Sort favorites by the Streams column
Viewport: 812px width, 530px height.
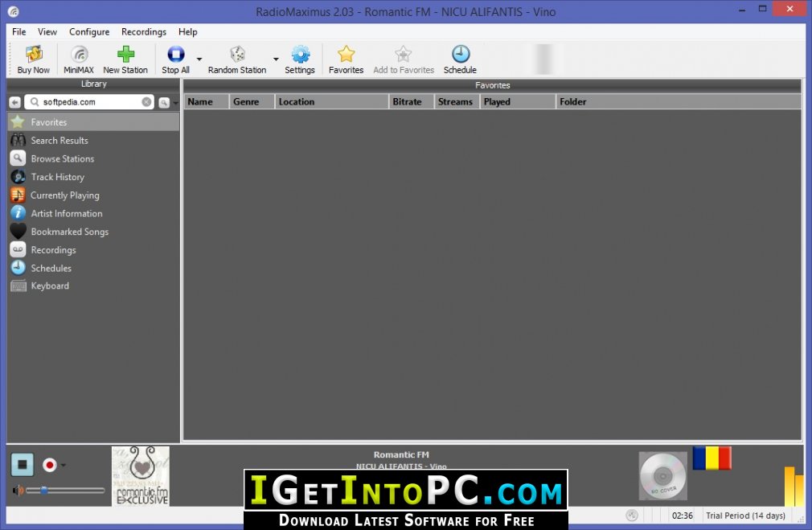point(457,101)
